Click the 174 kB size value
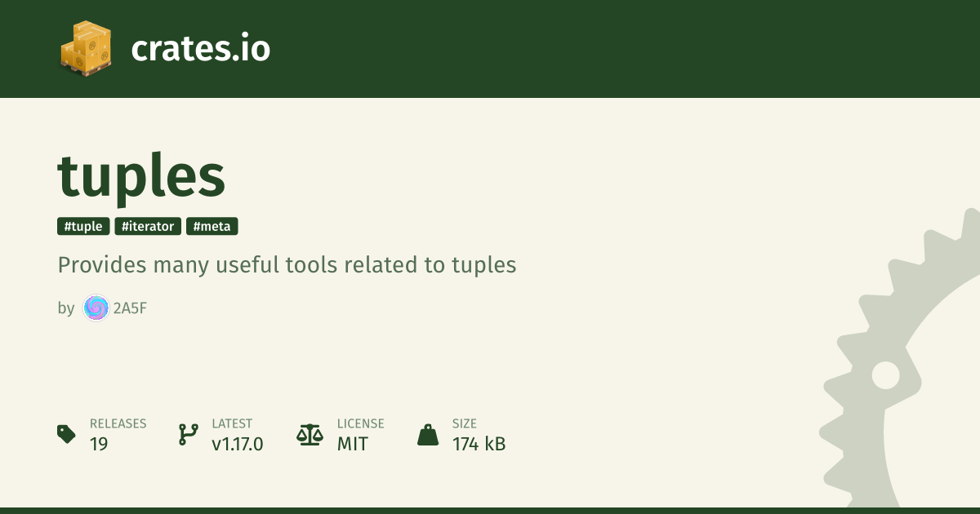Image resolution: width=980 pixels, height=514 pixels. coord(479,445)
